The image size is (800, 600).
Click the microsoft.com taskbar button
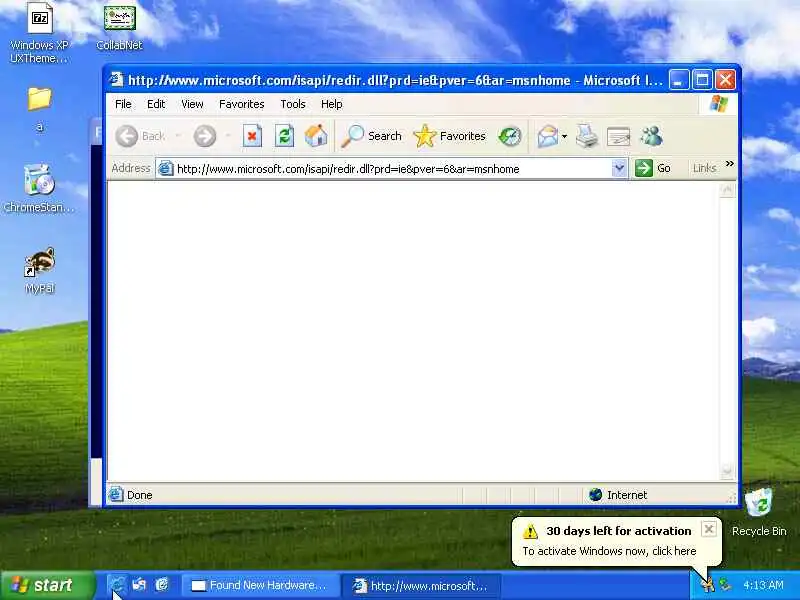421,585
